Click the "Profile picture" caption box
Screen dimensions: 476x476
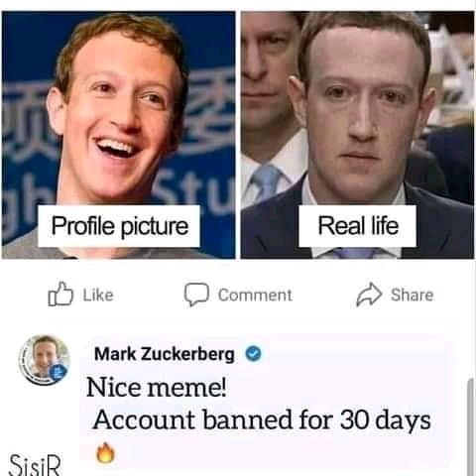(119, 226)
